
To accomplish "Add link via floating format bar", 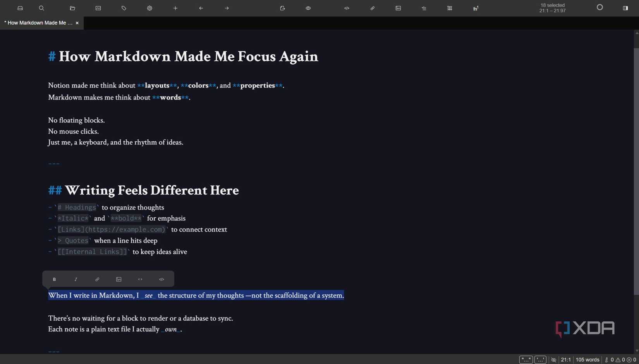I will pyautogui.click(x=97, y=279).
